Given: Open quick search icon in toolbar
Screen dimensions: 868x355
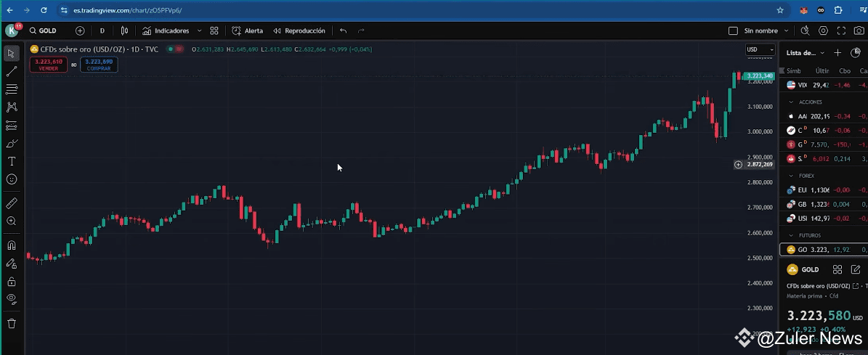Looking at the screenshot, I should tap(805, 31).
